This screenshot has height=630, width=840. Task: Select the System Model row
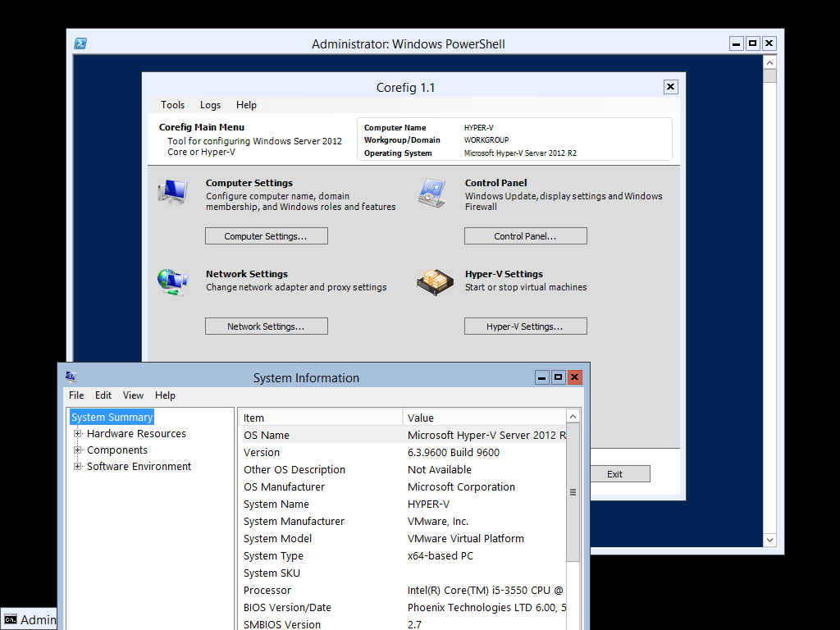click(402, 538)
